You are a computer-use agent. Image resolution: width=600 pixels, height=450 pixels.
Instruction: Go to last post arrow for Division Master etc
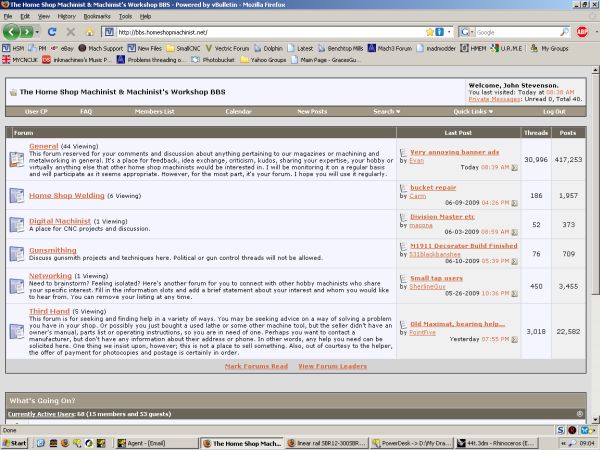tap(514, 232)
